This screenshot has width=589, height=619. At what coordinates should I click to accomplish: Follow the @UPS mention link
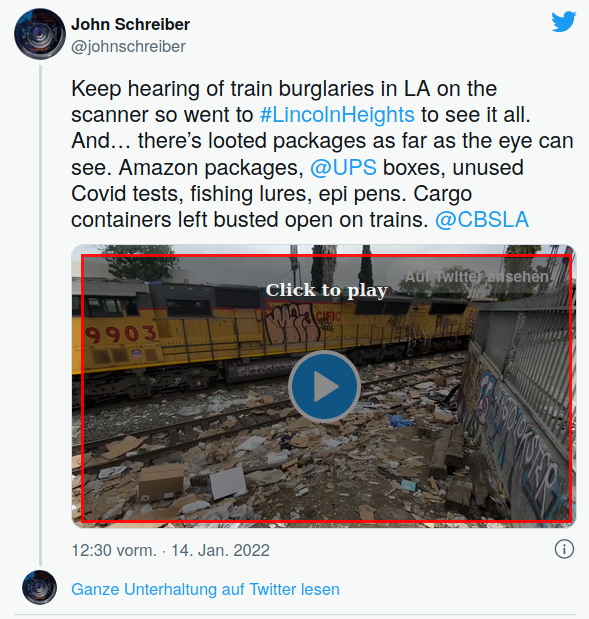[x=343, y=167]
